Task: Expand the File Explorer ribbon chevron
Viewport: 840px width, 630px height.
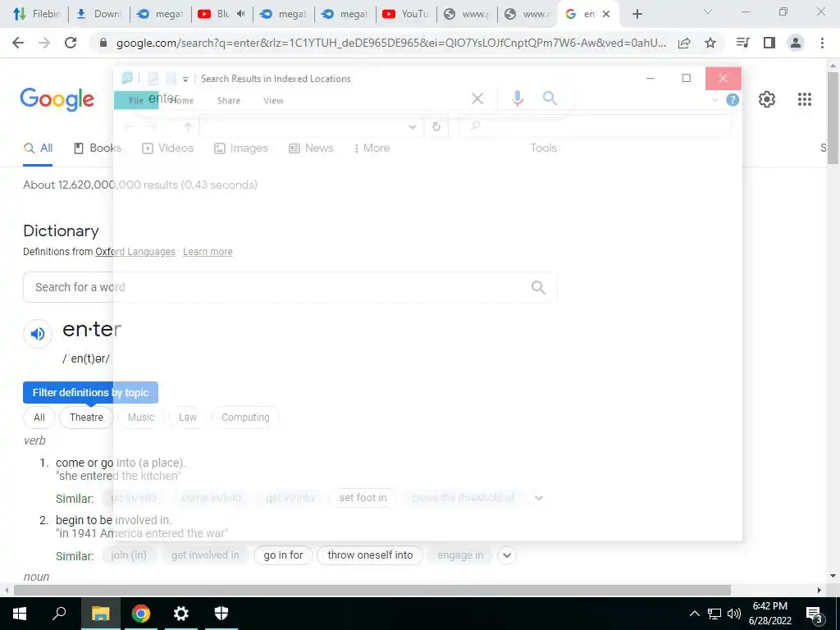Action: click(714, 100)
